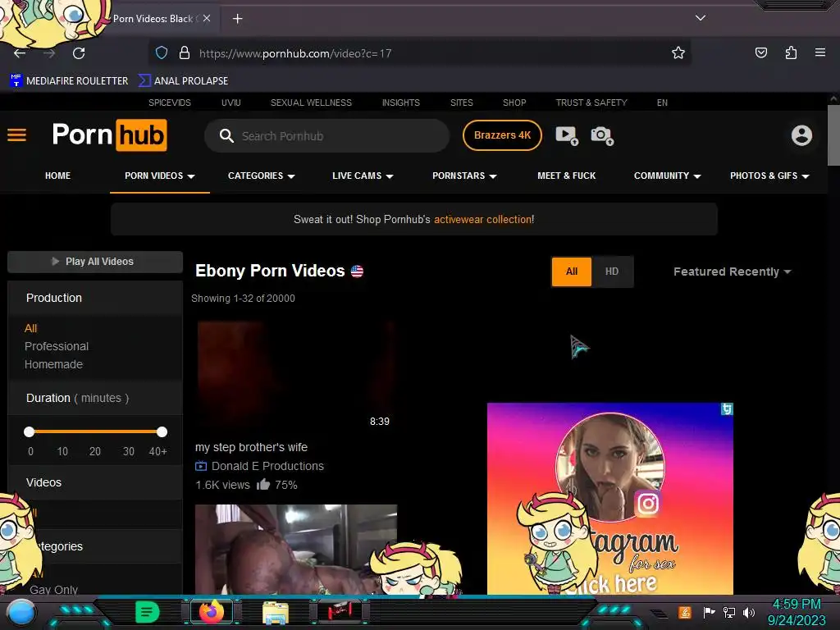Open the Featured Recently sort dropdown

click(x=732, y=272)
